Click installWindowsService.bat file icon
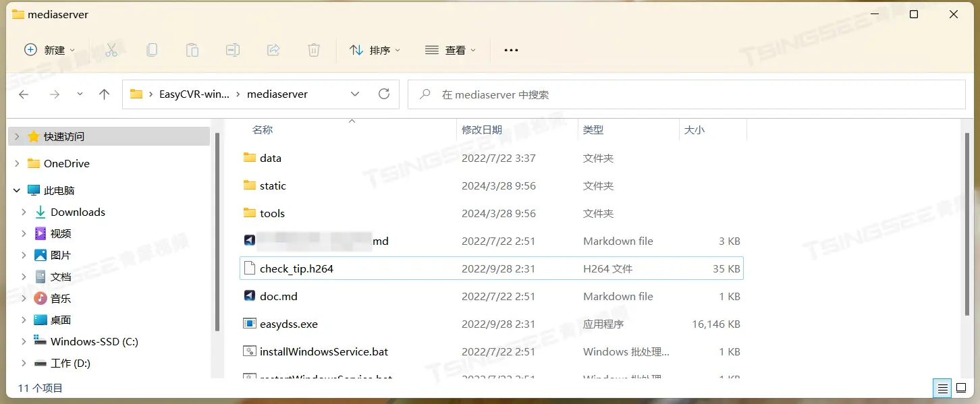980x404 pixels. pos(250,351)
